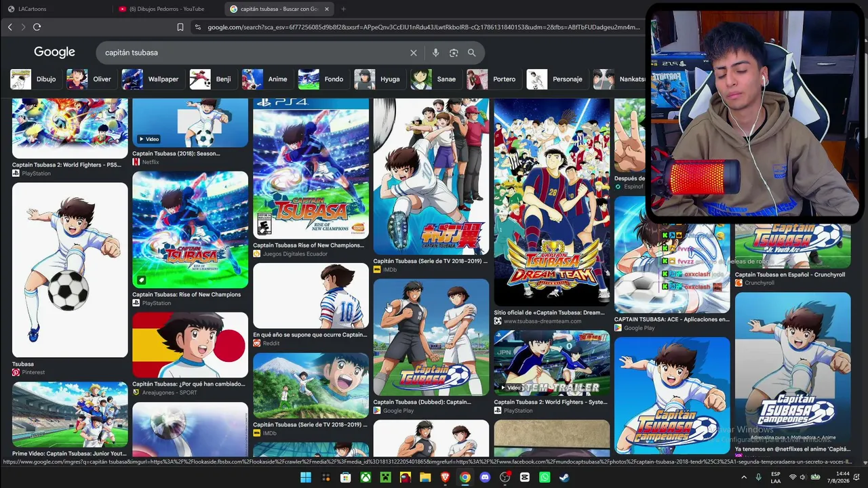Open the notification bell in the tray

coord(858,477)
